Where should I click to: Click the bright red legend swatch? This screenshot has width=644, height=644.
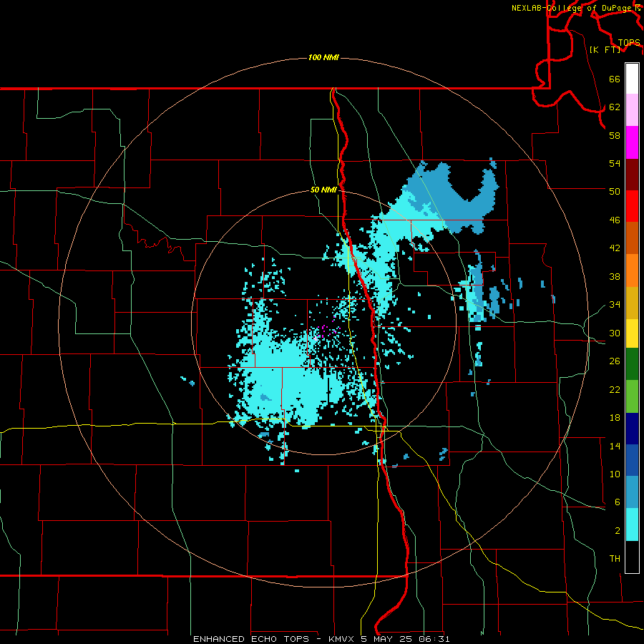(632, 206)
